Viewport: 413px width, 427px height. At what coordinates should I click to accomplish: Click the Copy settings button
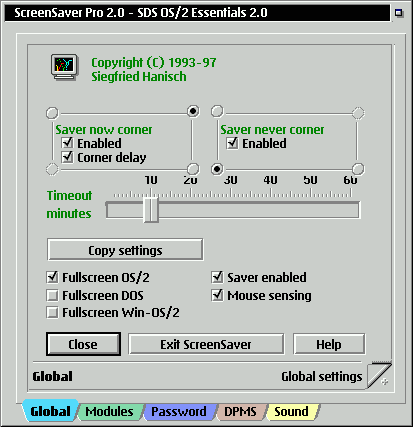pos(125,250)
